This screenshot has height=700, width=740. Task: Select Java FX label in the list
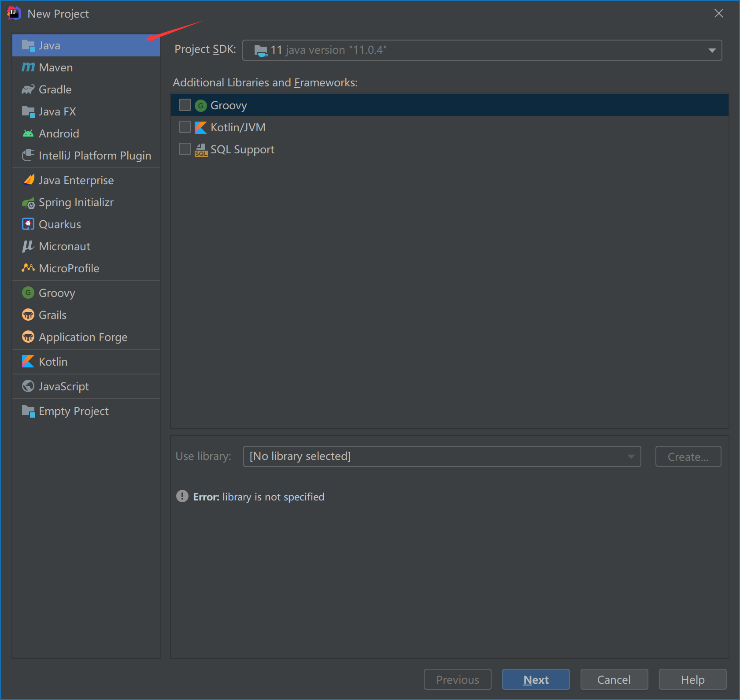57,111
